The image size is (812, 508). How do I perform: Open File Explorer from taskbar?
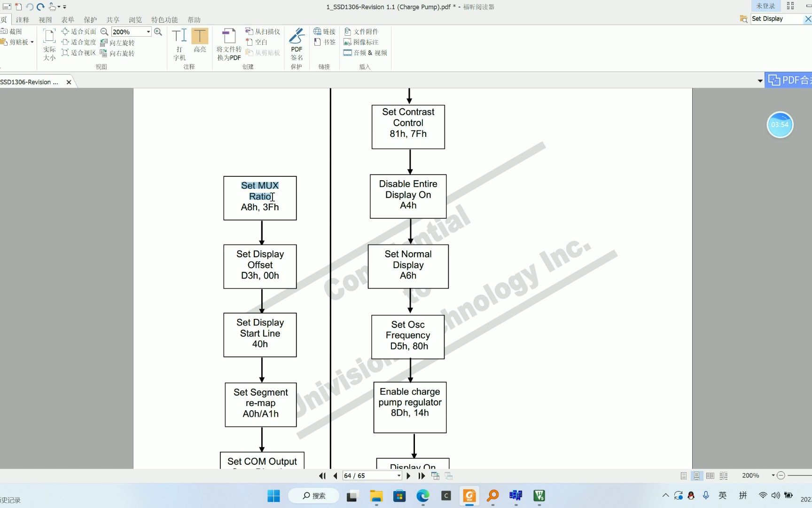(376, 496)
